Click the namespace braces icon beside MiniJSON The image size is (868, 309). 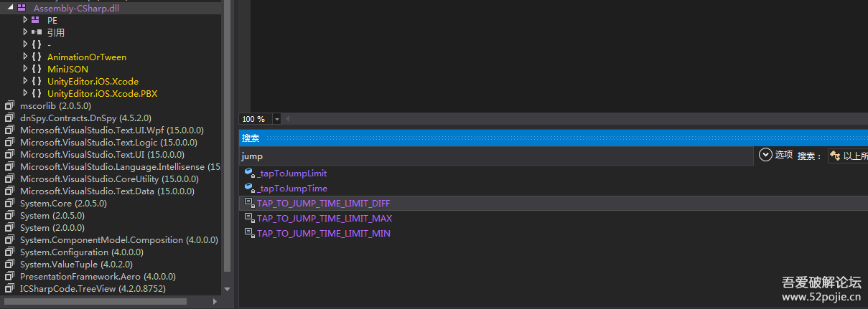coord(37,70)
